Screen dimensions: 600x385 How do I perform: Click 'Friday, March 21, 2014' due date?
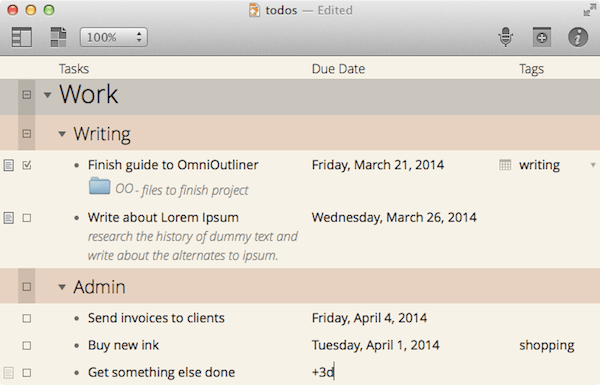pyautogui.click(x=378, y=165)
